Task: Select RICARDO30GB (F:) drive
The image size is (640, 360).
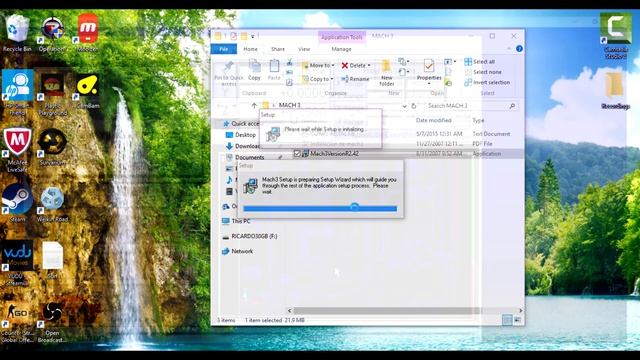Action: pos(250,236)
